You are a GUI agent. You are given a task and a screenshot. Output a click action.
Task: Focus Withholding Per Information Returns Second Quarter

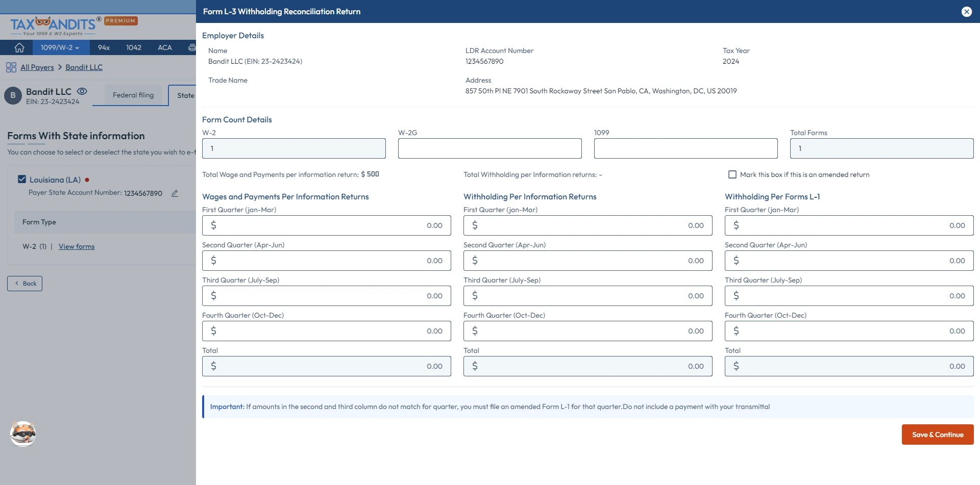point(588,261)
